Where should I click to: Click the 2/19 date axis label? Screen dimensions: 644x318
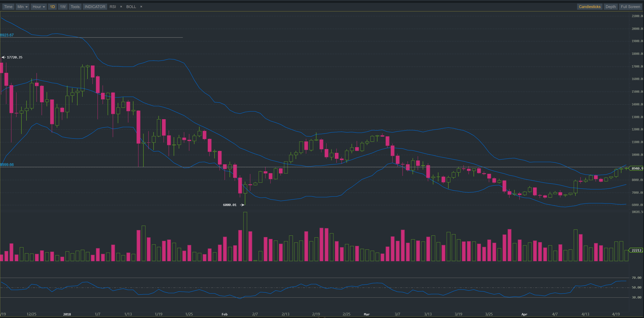pyautogui.click(x=316, y=314)
